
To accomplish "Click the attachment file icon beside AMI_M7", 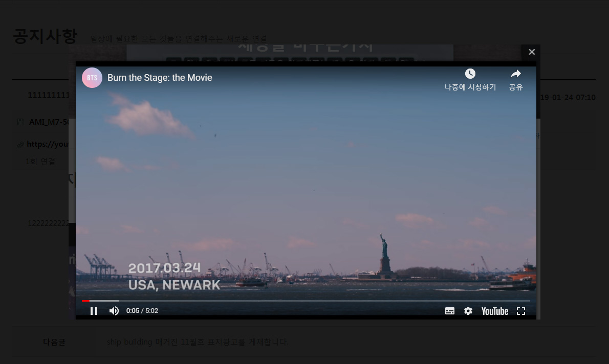I will click(20, 122).
